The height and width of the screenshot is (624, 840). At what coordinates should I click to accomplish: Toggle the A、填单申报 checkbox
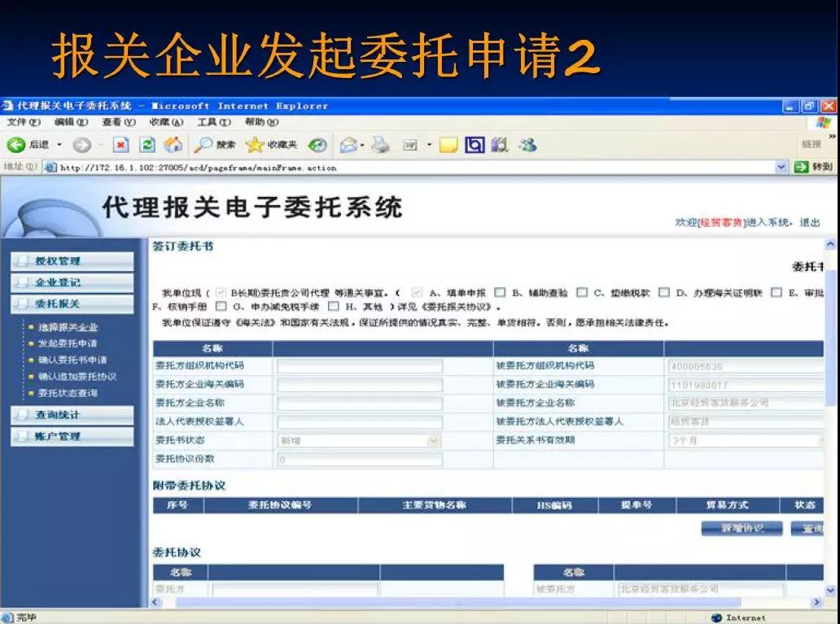[416, 292]
